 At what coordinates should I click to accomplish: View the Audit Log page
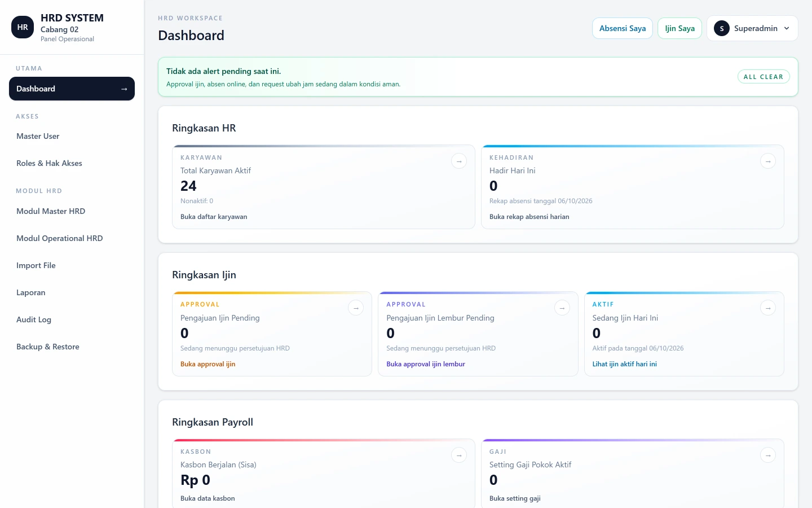point(72,319)
